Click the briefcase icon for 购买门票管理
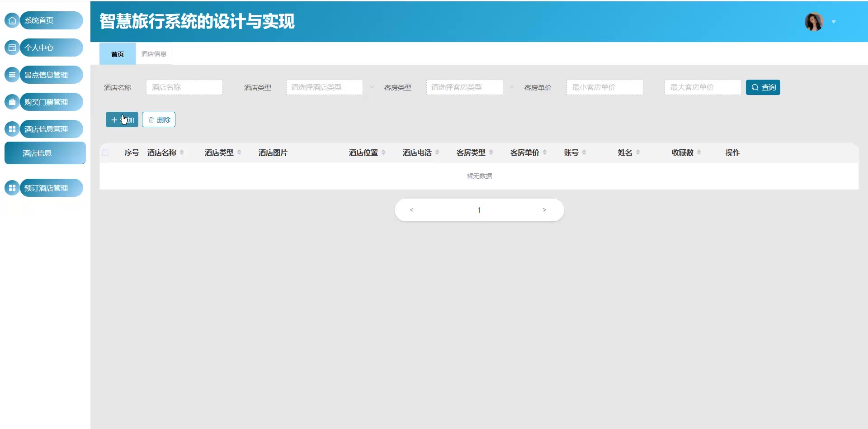 pyautogui.click(x=12, y=102)
